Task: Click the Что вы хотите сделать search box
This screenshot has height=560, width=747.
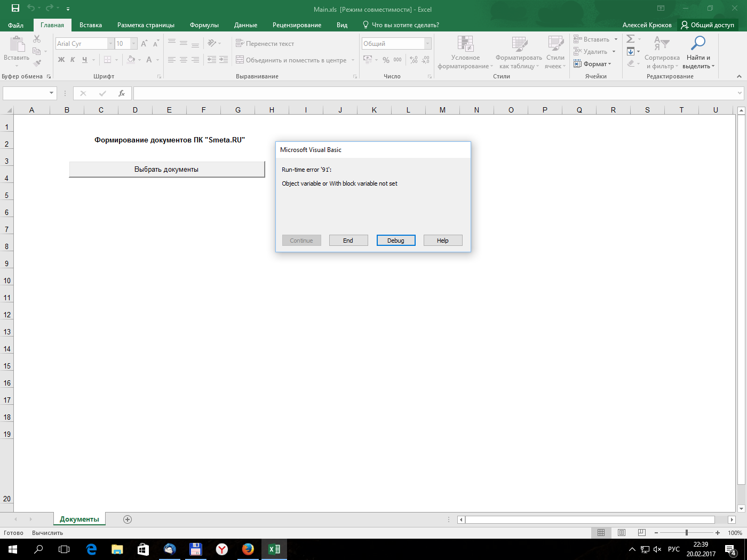Action: [401, 25]
